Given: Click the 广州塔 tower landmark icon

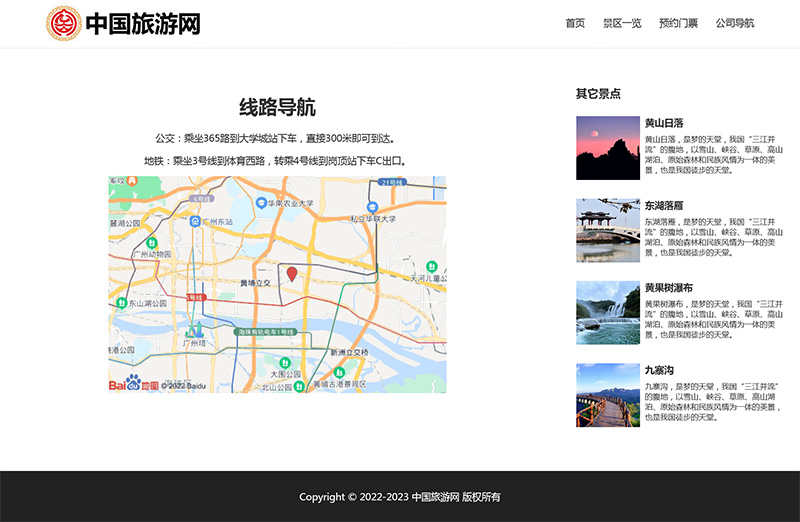Looking at the screenshot, I should [x=198, y=330].
